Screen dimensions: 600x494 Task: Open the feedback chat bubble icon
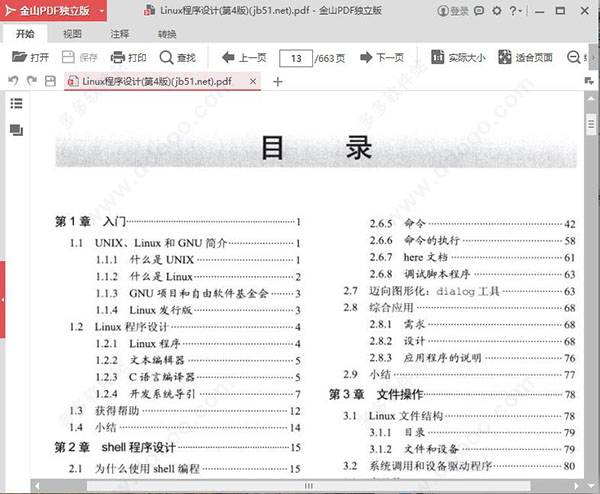pos(479,11)
